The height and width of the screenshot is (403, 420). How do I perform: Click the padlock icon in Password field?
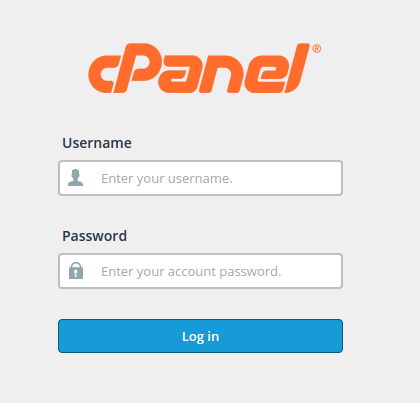(x=76, y=270)
